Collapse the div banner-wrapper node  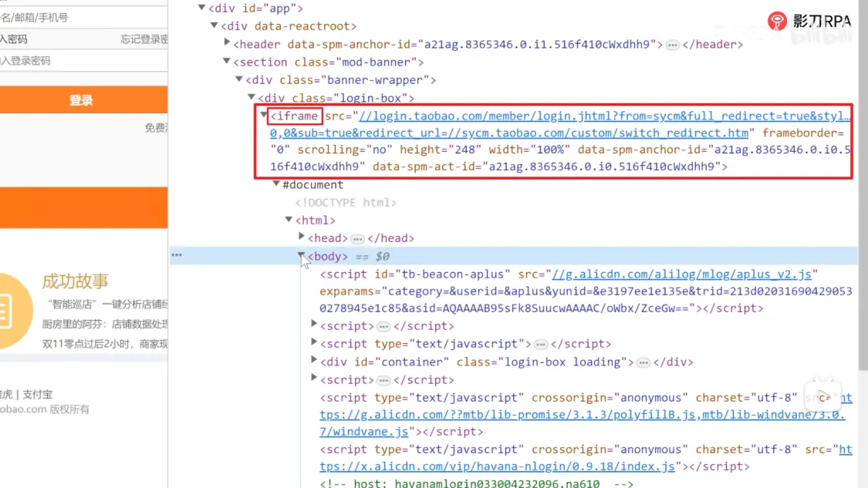click(x=239, y=79)
